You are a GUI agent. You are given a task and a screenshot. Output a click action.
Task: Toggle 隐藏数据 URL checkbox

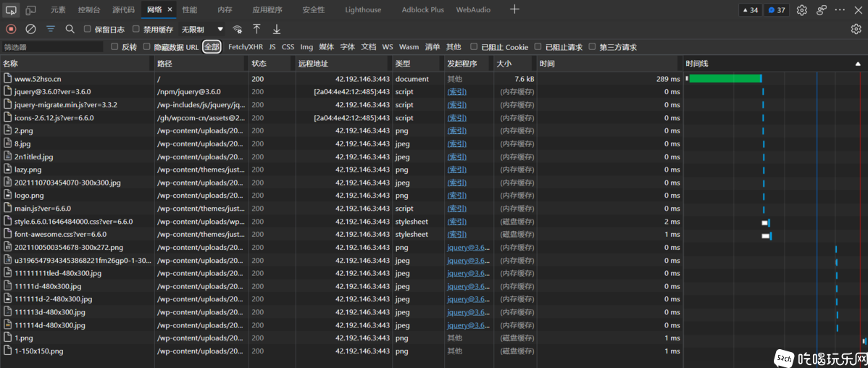(146, 46)
